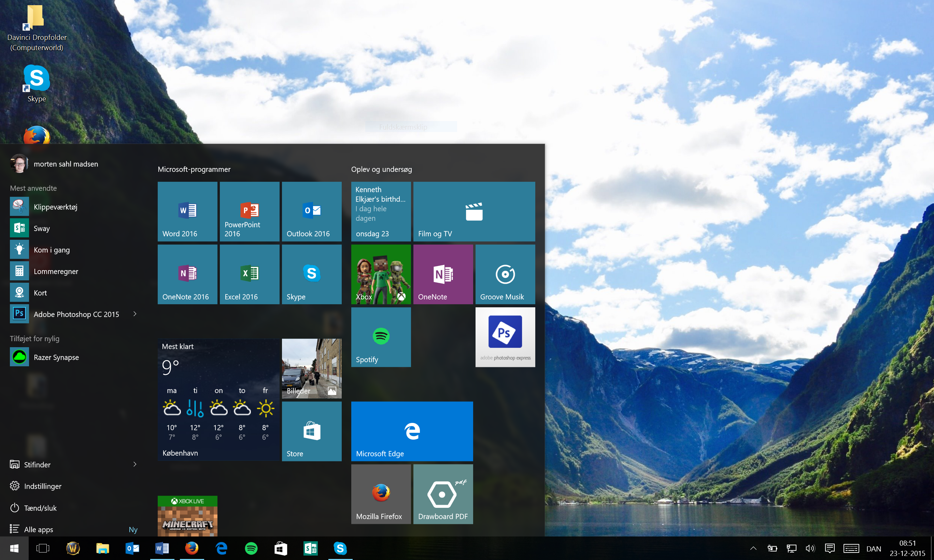Expand the Adobe Photoshop CC 2015 jump list arrow
Screen dimensions: 934x560
pyautogui.click(x=135, y=314)
